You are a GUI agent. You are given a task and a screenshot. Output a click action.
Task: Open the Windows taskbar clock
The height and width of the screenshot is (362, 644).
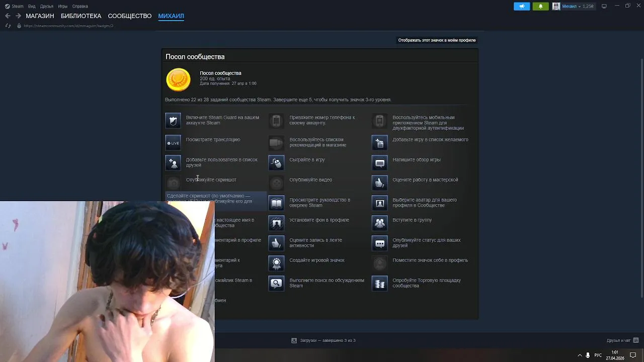tap(615, 355)
